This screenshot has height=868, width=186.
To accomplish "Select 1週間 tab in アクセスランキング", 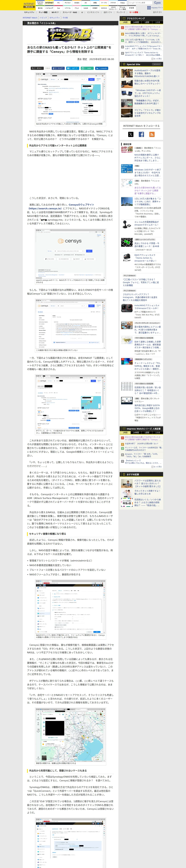I will (x=147, y=22).
